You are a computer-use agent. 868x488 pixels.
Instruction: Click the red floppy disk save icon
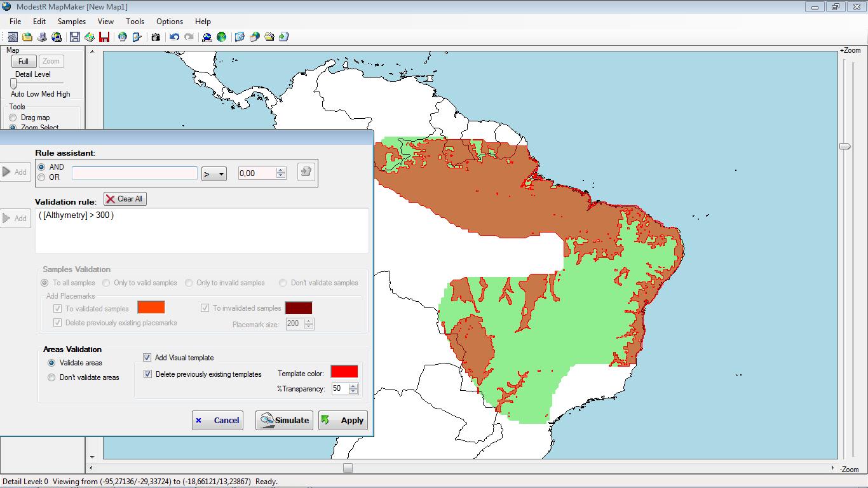click(104, 37)
